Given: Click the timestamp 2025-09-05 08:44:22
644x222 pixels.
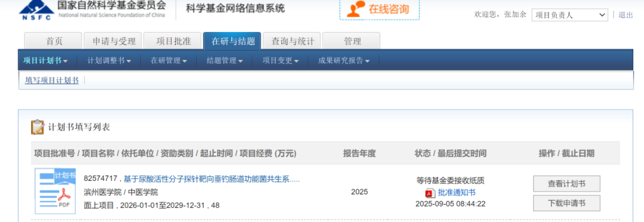Looking at the screenshot, I should (x=450, y=204).
